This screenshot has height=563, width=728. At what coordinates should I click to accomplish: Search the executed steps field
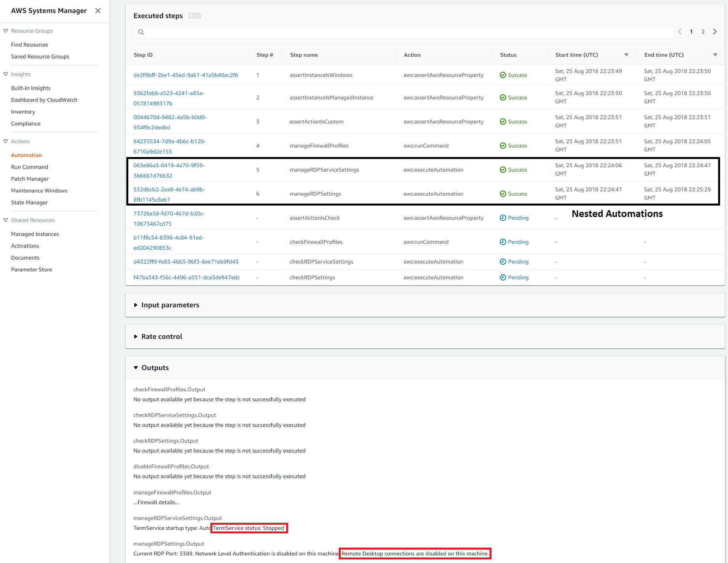[x=403, y=32]
